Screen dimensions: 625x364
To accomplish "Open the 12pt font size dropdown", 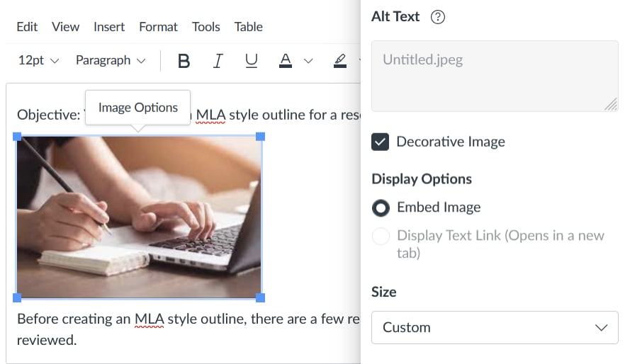I will point(38,60).
